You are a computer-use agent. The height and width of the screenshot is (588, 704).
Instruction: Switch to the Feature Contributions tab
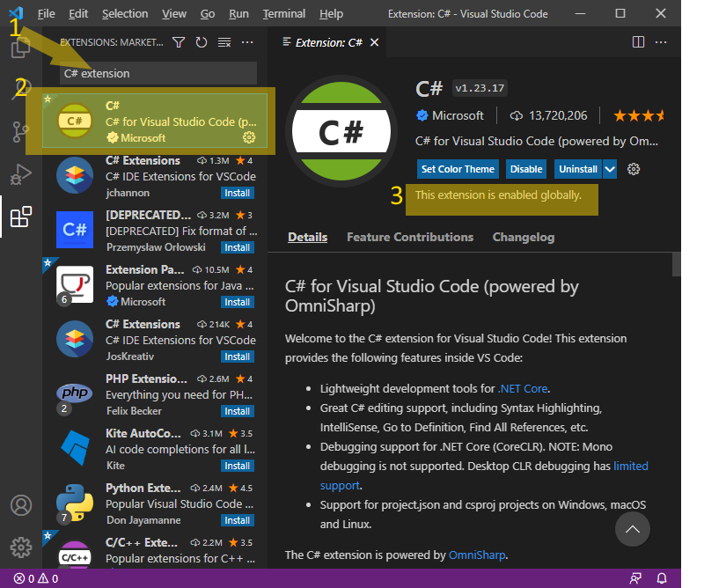411,237
